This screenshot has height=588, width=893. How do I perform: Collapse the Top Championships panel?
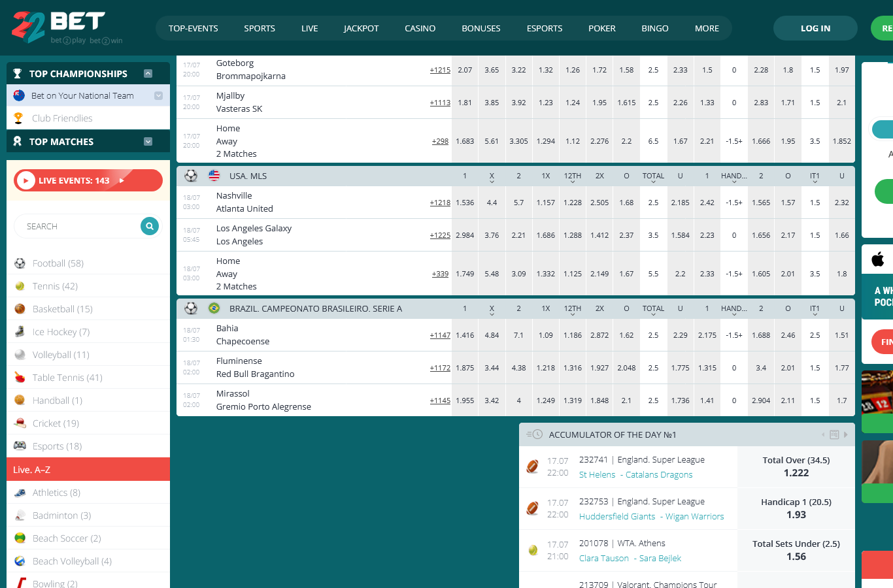pyautogui.click(x=148, y=74)
